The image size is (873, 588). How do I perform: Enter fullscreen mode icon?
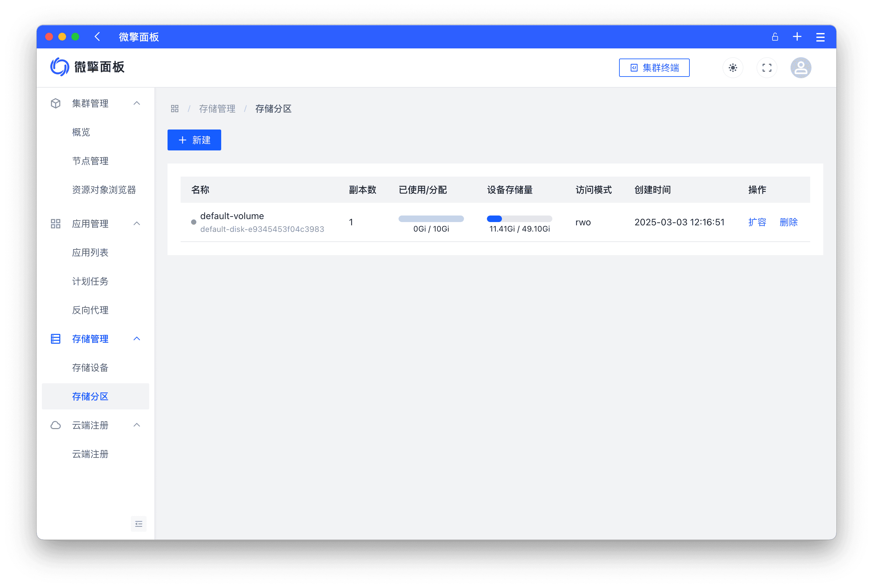point(767,68)
